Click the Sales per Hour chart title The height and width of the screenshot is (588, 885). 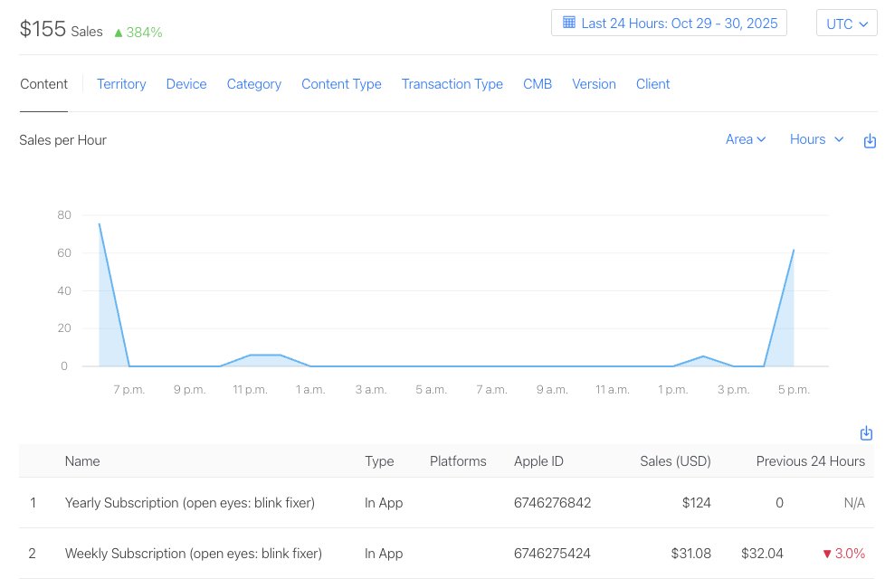62,140
